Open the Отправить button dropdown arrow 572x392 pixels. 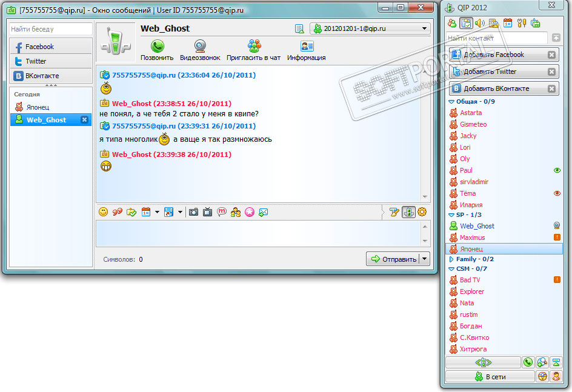pyautogui.click(x=424, y=259)
